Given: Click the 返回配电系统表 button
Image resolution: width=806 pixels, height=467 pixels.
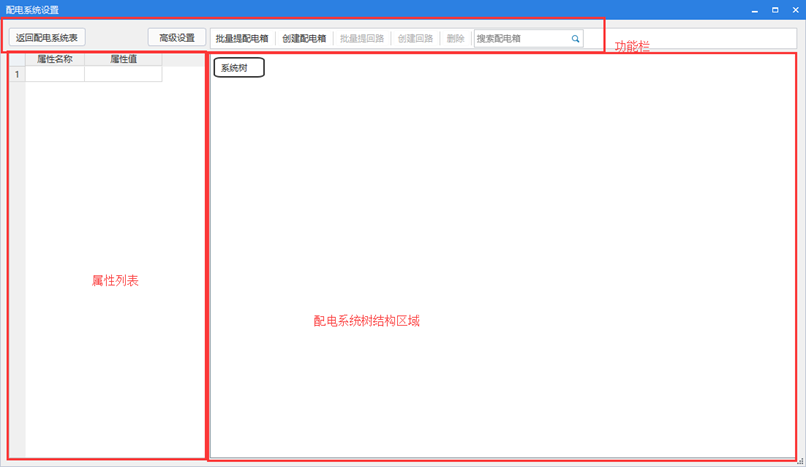Looking at the screenshot, I should 47,38.
